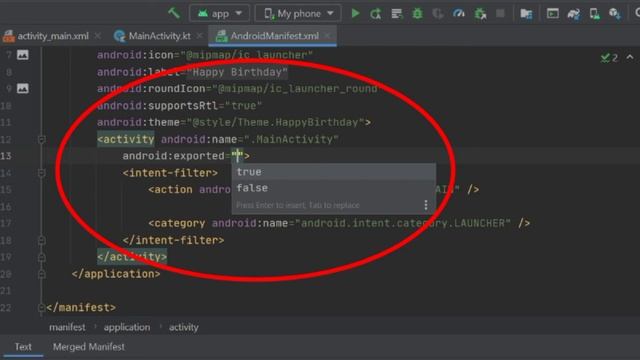Click the Make Project hammer icon
Screen dimensions: 640x360
(x=174, y=13)
